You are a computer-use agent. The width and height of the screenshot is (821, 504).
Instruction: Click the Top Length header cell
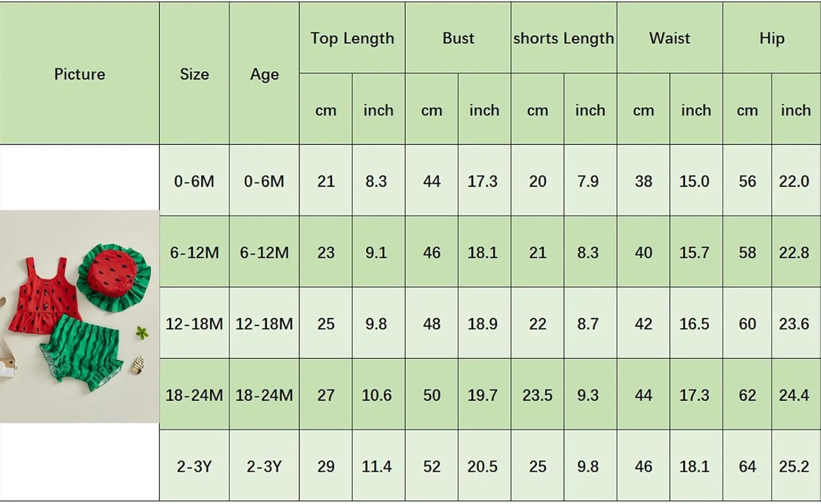(x=352, y=38)
